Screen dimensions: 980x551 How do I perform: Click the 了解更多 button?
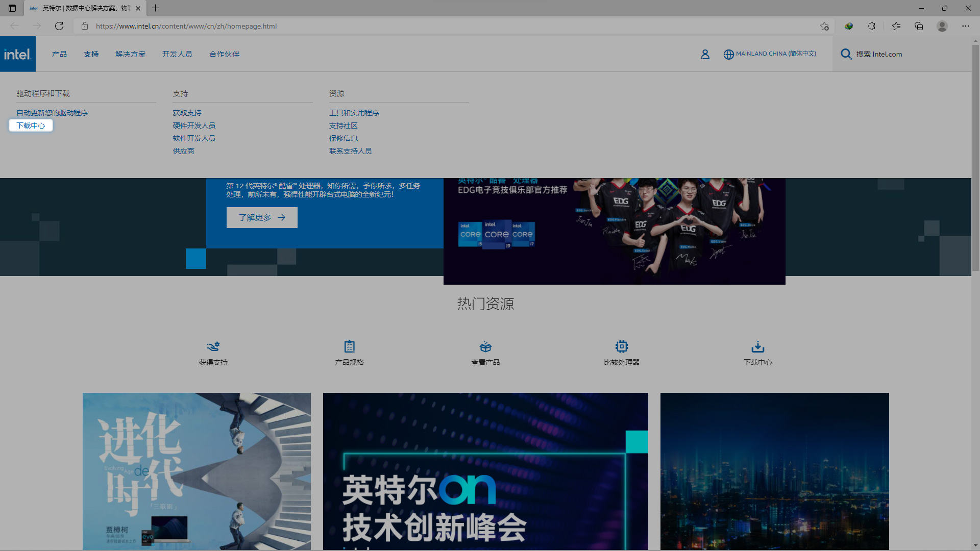262,217
